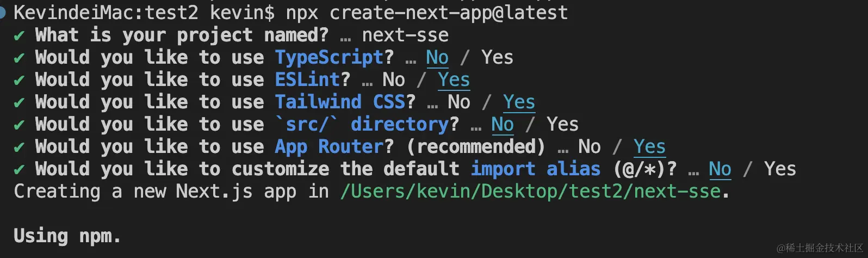
Task: Click '(recommended)' in the App Router line
Action: 475,146
